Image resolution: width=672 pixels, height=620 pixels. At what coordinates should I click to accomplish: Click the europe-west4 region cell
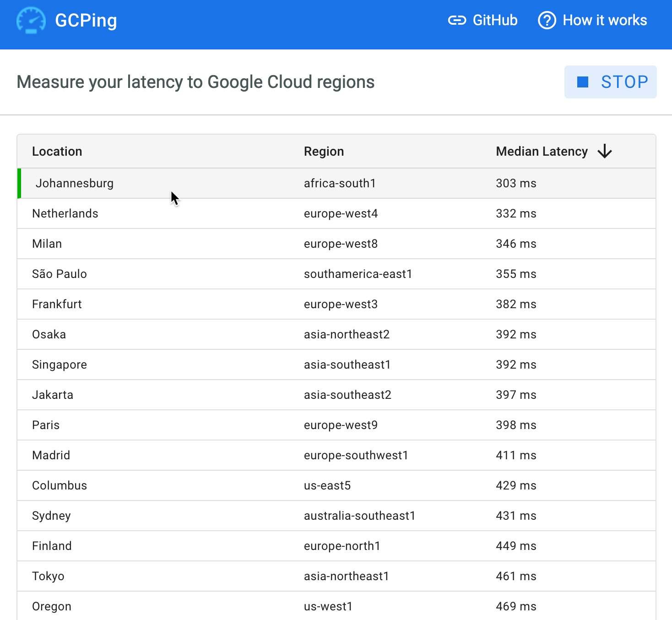tap(341, 213)
